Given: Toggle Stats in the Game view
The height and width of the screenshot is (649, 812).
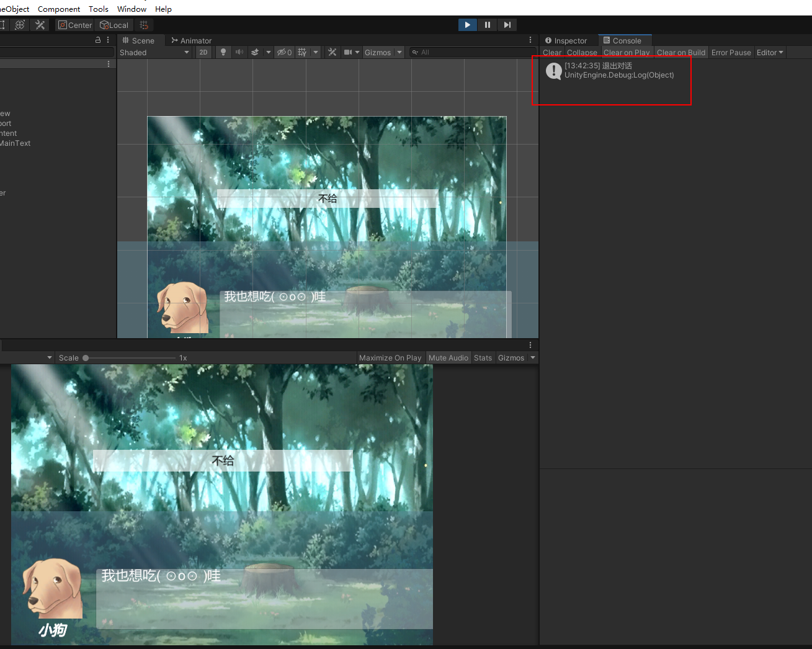Looking at the screenshot, I should click(x=483, y=358).
